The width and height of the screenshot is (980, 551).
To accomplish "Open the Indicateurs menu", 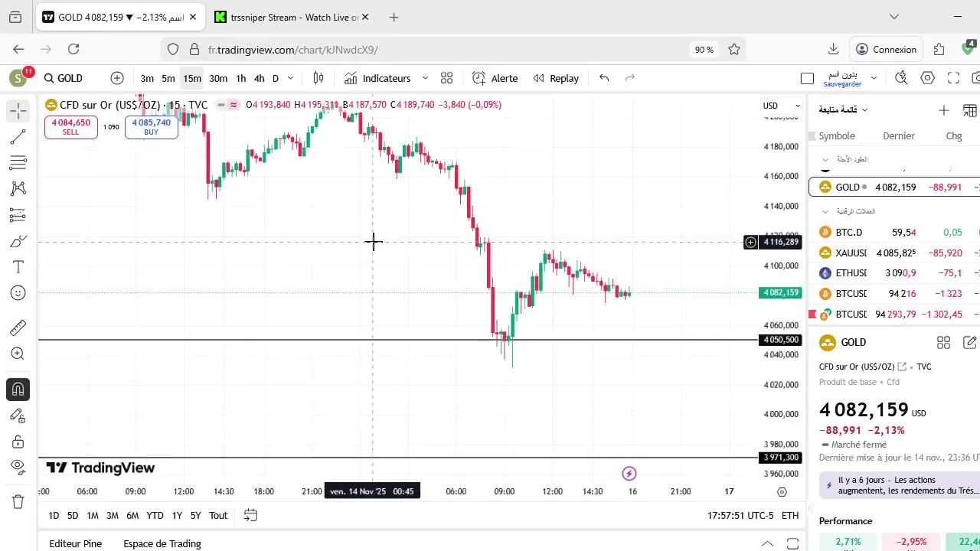I will [x=377, y=78].
